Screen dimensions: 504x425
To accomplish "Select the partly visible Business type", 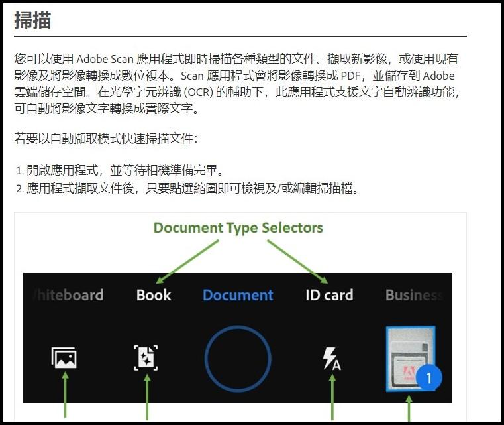I will click(415, 295).
